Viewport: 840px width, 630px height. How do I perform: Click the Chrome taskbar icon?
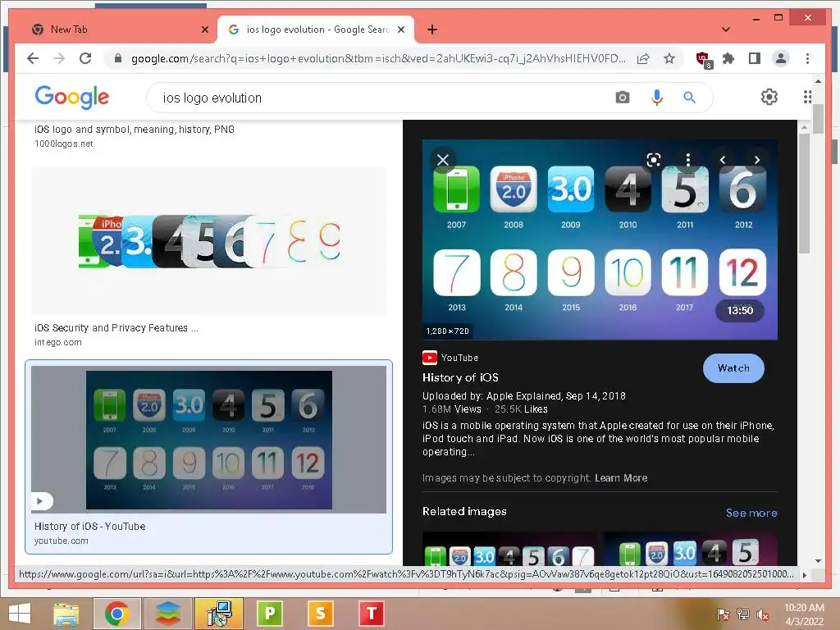pyautogui.click(x=116, y=614)
